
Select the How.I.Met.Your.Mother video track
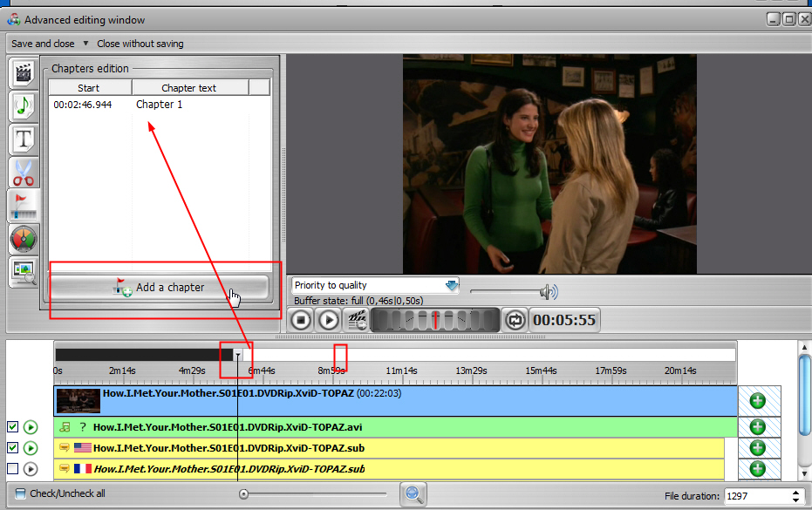point(396,401)
